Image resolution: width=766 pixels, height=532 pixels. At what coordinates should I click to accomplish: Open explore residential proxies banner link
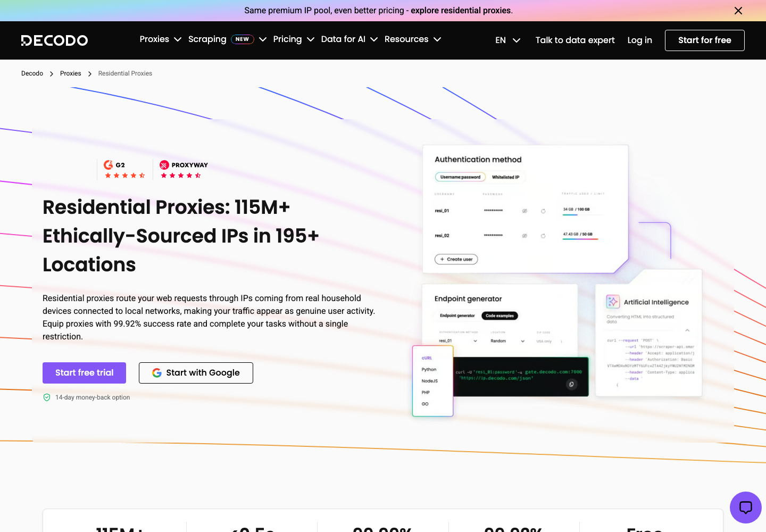461,11
